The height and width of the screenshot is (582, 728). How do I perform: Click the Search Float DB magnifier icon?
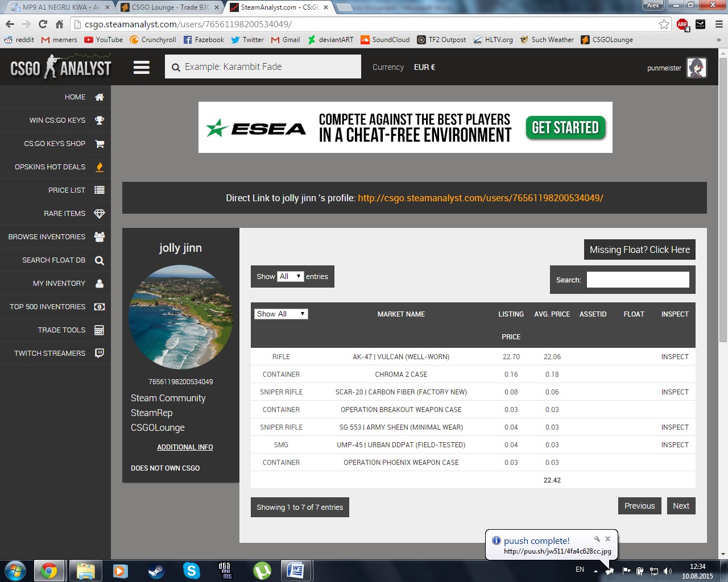(x=100, y=260)
